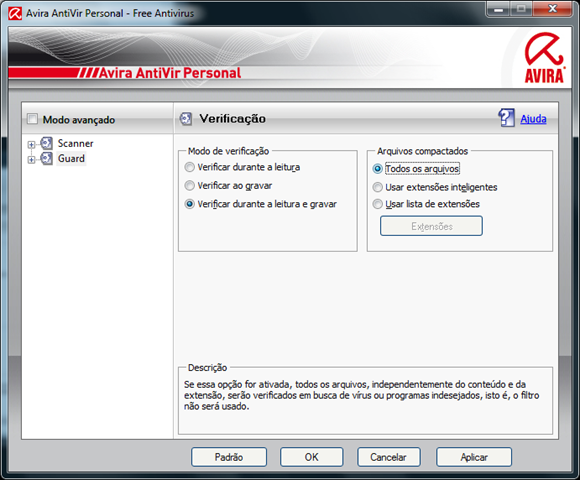This screenshot has width=580, height=480.
Task: Click the Modo de verificação group label
Action: point(228,151)
